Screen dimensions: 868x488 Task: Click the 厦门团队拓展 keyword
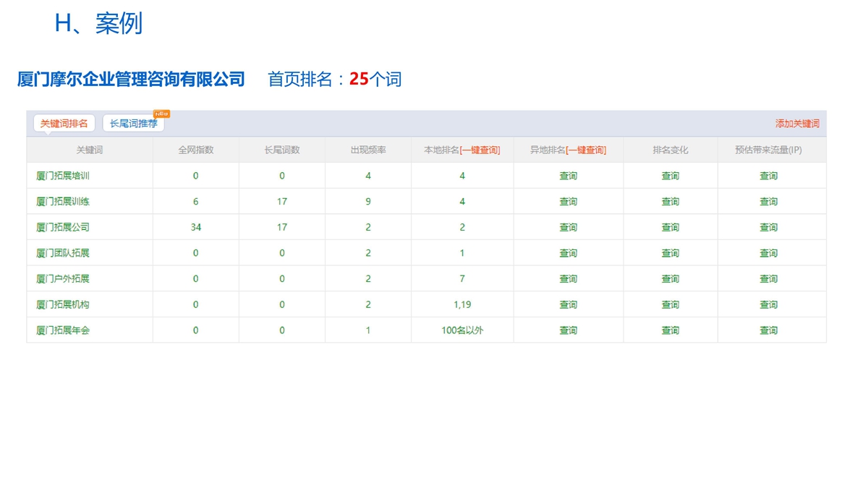[63, 253]
